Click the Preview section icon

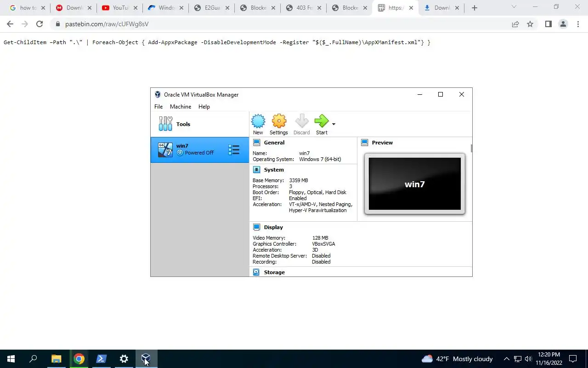[x=364, y=143]
